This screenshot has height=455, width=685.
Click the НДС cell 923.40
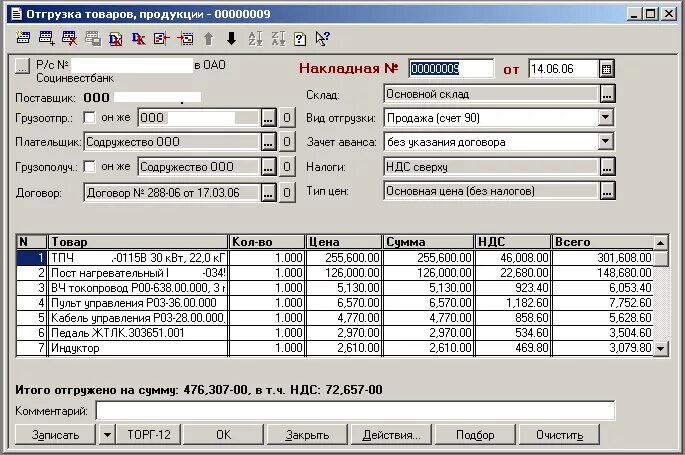click(512, 288)
